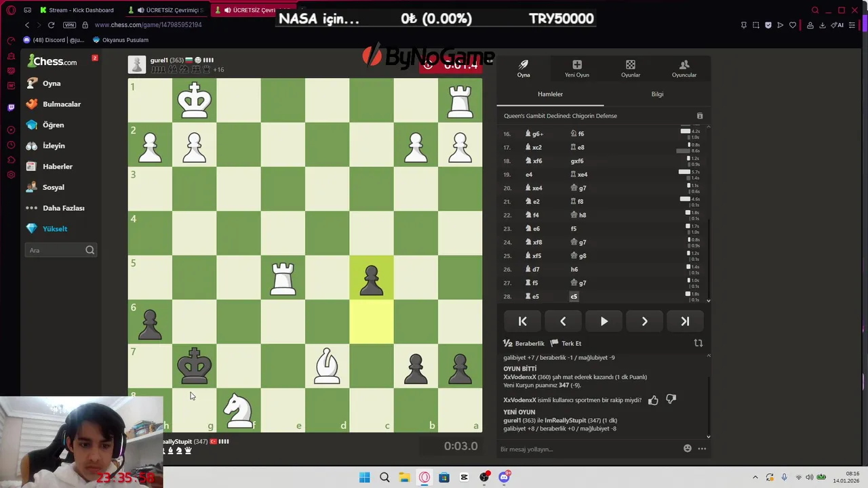Open Windows taskbar search
The height and width of the screenshot is (488, 868).
[384, 477]
